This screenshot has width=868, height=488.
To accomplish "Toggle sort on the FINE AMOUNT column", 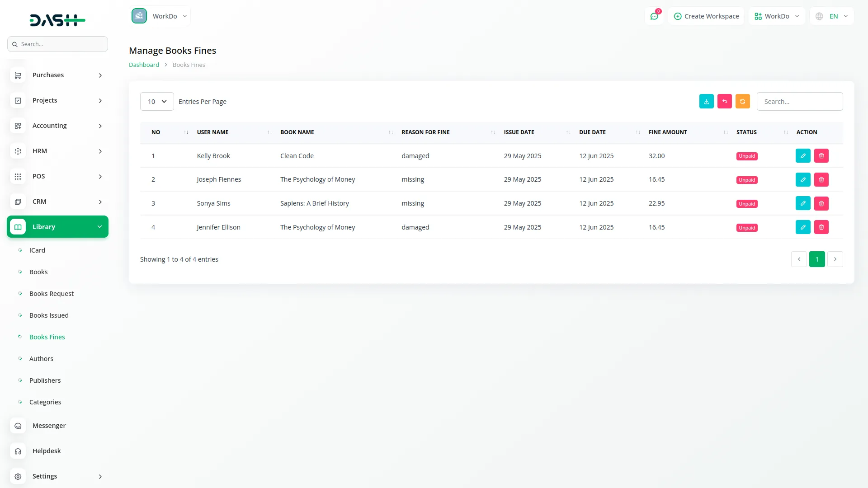I will [x=725, y=132].
